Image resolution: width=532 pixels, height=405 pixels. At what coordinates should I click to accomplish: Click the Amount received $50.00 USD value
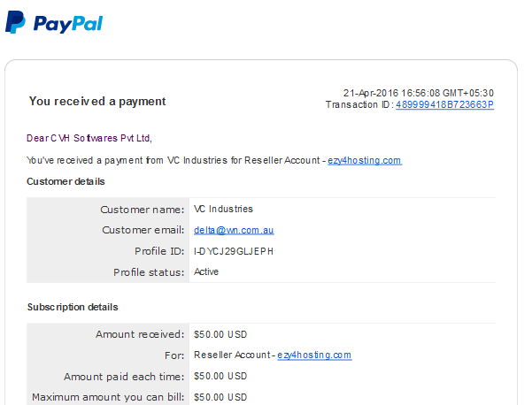(x=220, y=334)
